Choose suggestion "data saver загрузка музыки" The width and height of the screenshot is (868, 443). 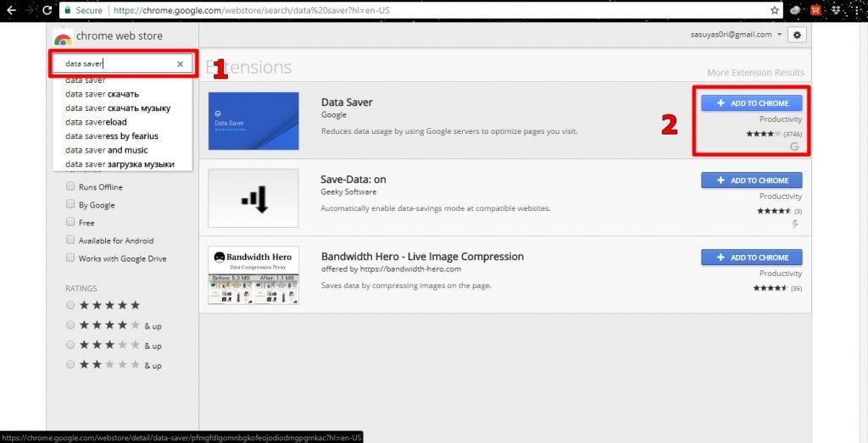pos(122,164)
